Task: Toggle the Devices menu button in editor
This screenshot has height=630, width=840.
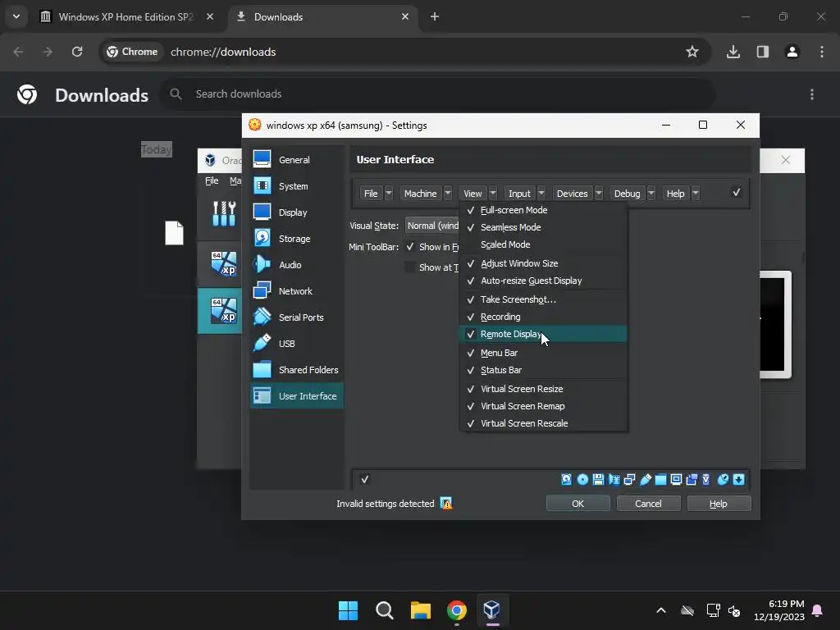Action: click(572, 194)
